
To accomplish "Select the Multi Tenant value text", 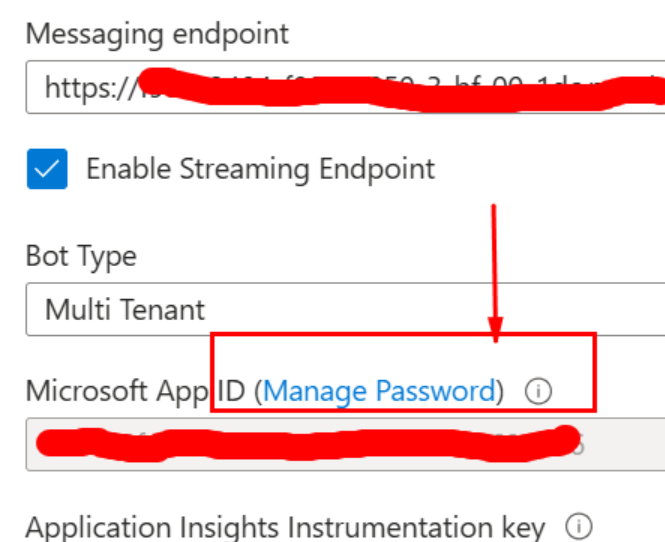I will [125, 309].
